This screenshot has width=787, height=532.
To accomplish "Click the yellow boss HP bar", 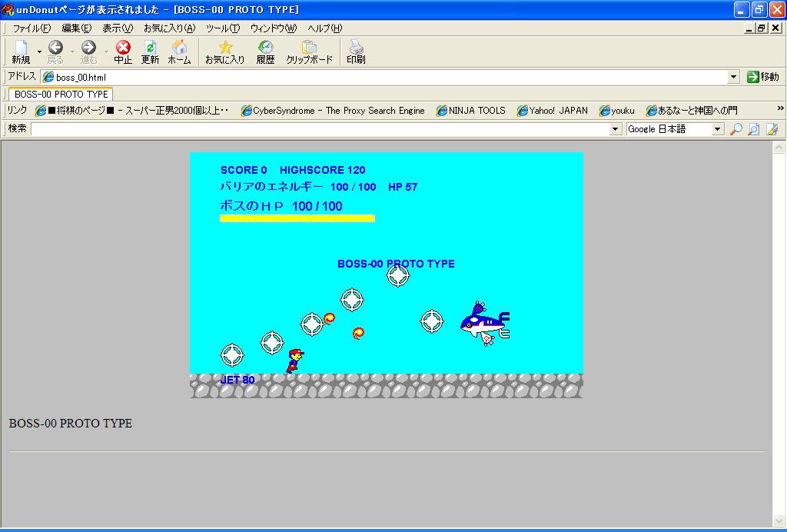I will [x=297, y=218].
